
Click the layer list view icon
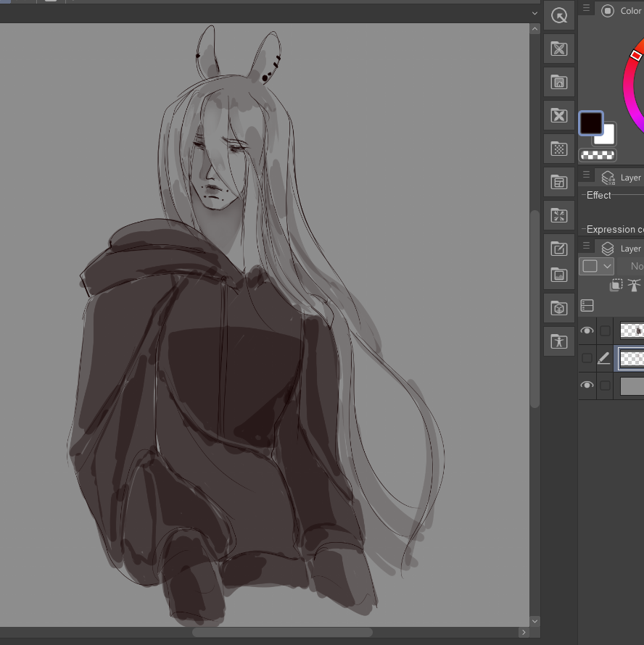click(x=587, y=306)
